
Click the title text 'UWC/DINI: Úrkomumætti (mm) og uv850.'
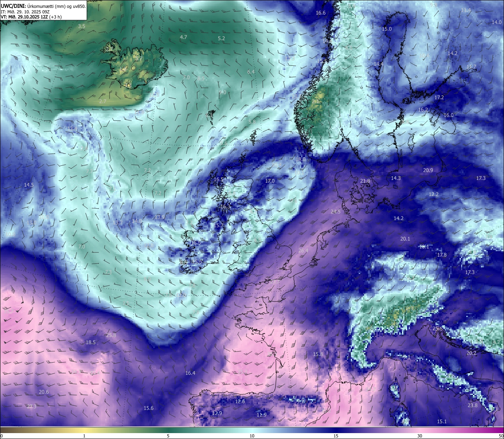point(43,6)
